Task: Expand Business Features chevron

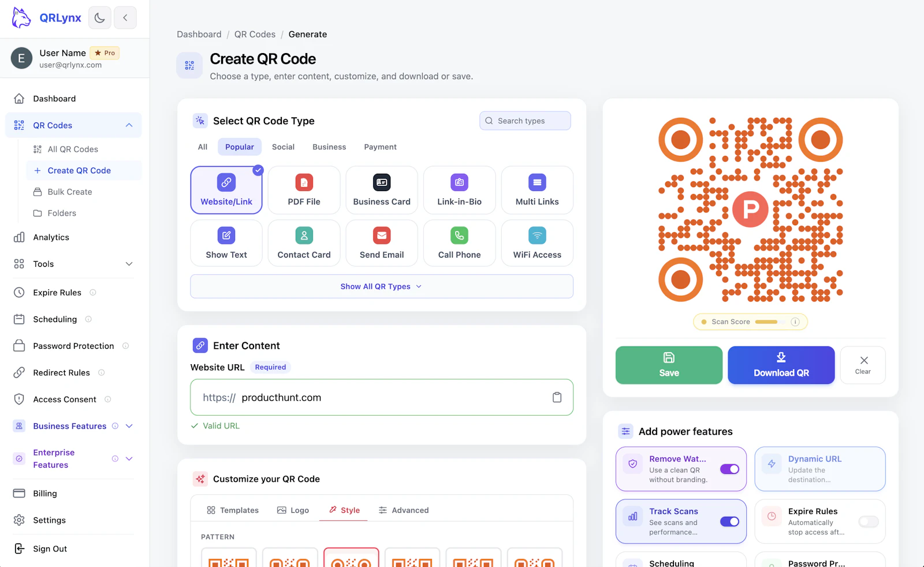Action: [x=129, y=426]
